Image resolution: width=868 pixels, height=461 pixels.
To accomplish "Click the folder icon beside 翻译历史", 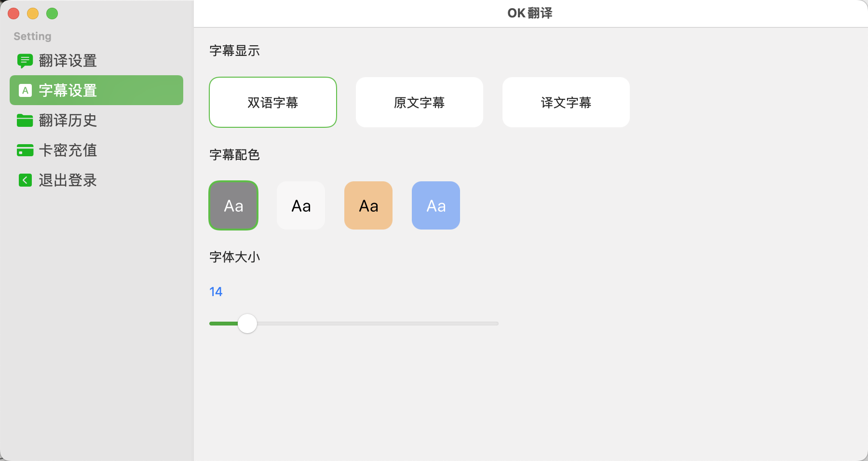I will pyautogui.click(x=25, y=120).
